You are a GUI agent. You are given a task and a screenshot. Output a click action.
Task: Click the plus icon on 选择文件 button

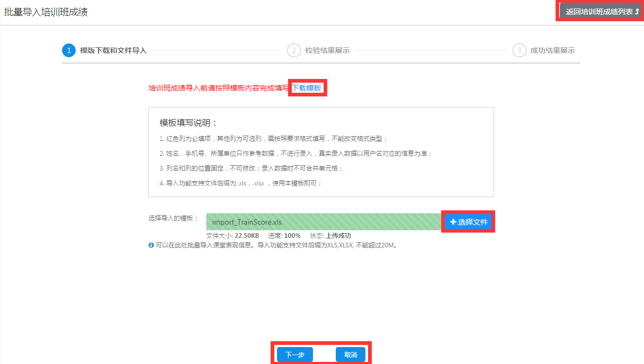click(453, 222)
